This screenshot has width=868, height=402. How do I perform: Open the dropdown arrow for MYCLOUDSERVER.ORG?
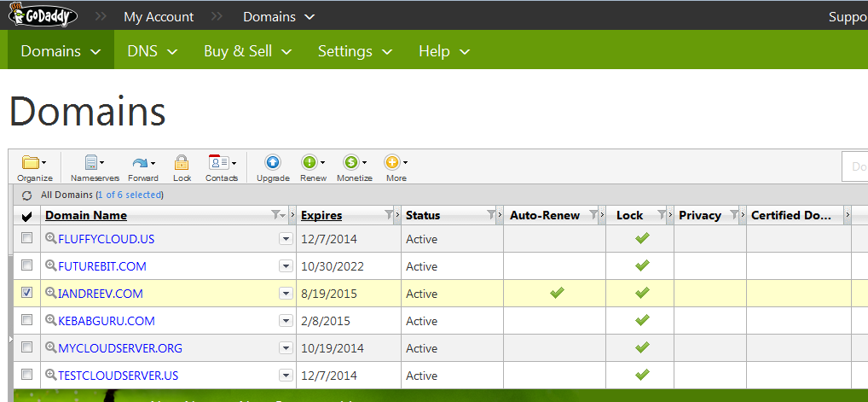click(286, 348)
